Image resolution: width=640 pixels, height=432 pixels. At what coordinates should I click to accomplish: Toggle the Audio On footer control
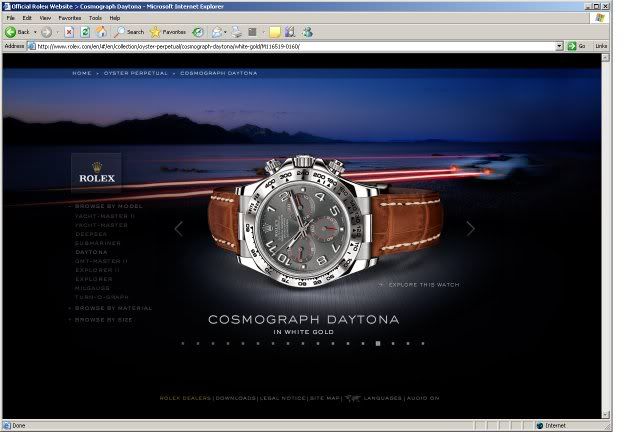click(423, 398)
